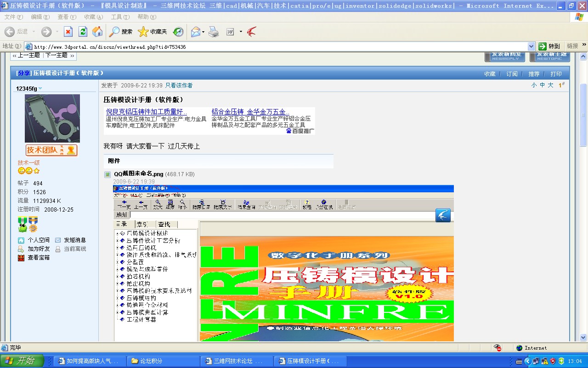Open the browsing History icon
Screen dimensions: 588x368
(178, 32)
